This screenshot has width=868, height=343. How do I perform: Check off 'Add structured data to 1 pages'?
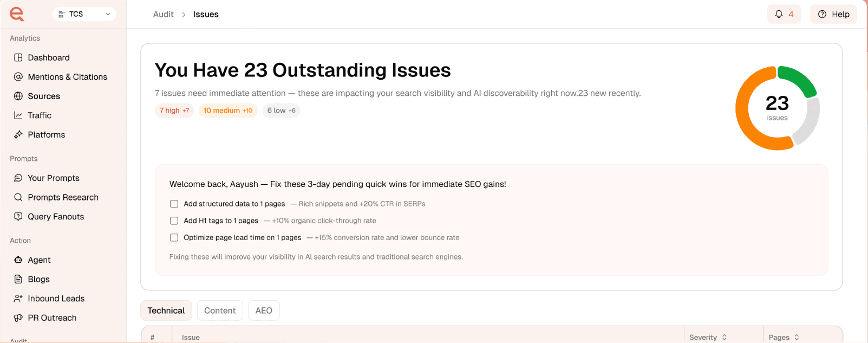click(x=174, y=204)
